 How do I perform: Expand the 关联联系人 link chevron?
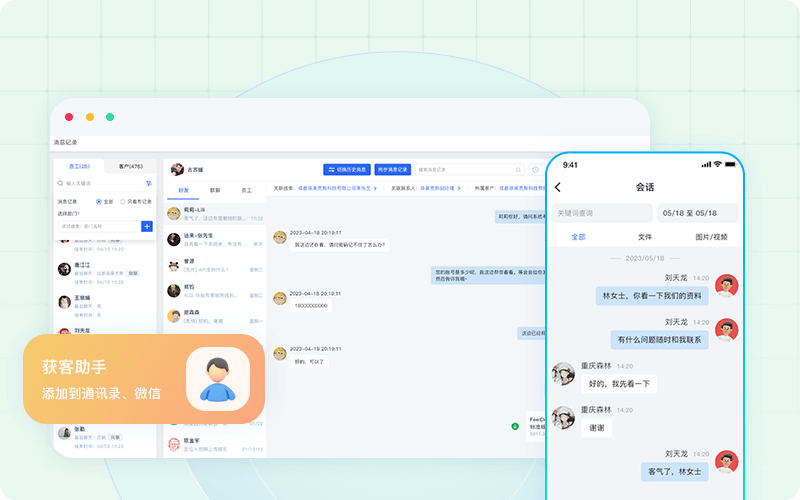pos(460,188)
